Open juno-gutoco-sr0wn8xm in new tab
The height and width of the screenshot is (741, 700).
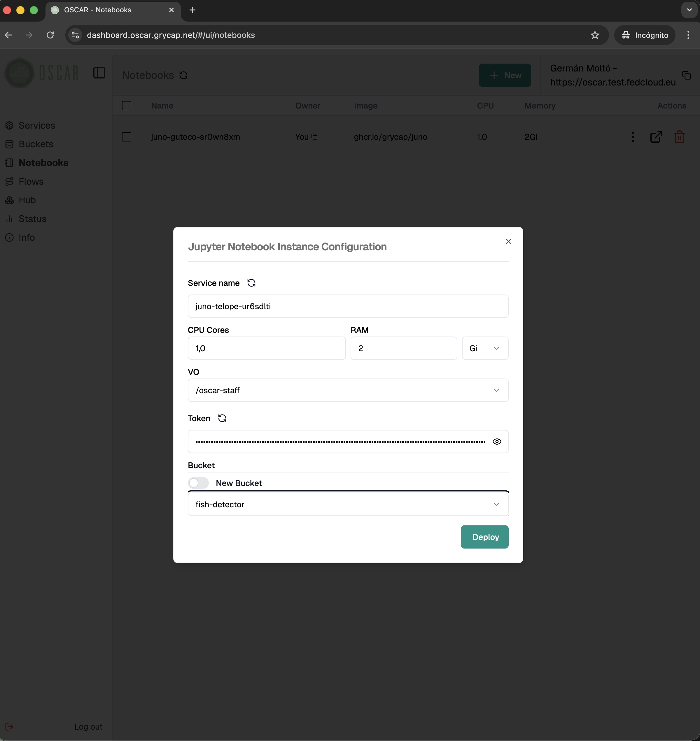pyautogui.click(x=656, y=137)
